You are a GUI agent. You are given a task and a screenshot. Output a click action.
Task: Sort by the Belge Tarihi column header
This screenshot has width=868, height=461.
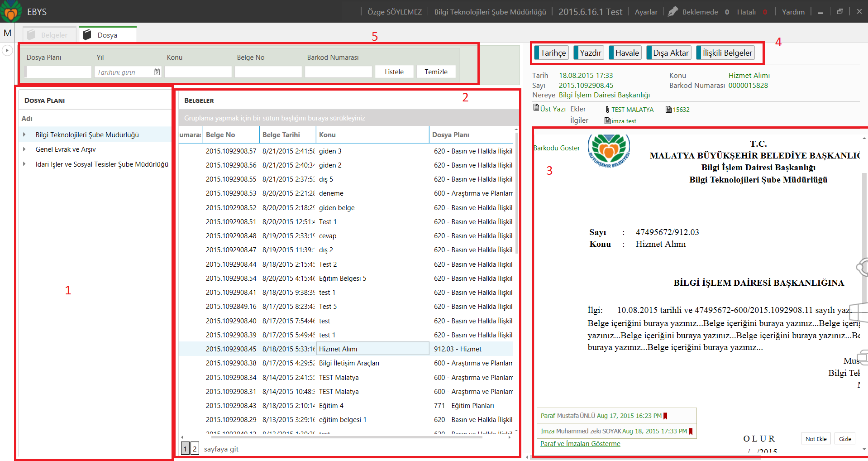[x=281, y=135]
